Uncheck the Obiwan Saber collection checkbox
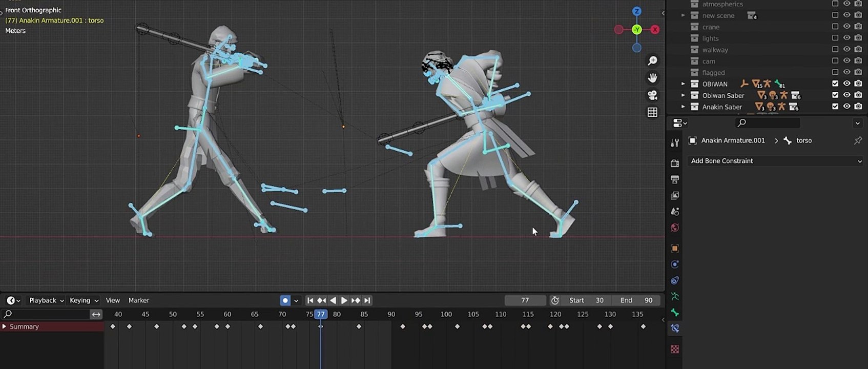Image resolution: width=868 pixels, height=369 pixels. [835, 95]
